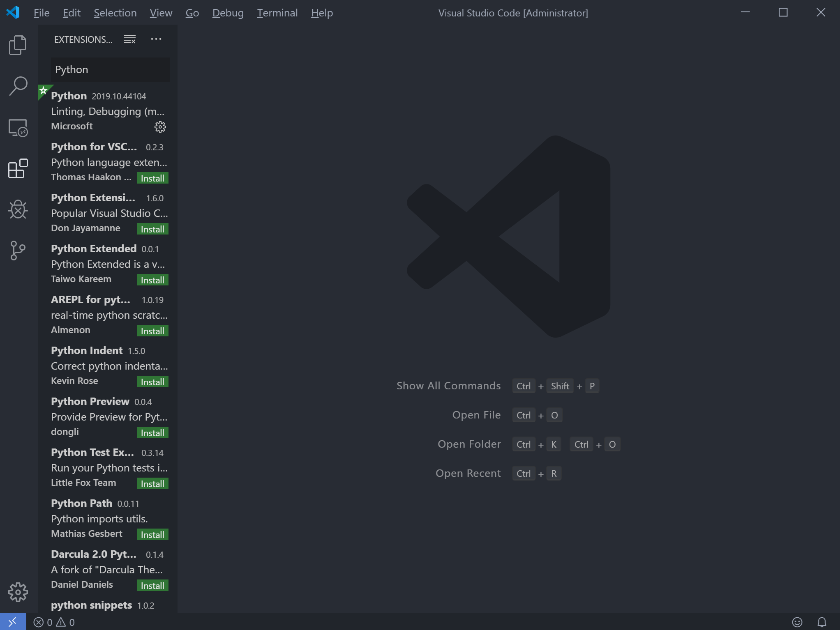
Task: Select the python snippets 1.0.2 entry
Action: [108, 605]
